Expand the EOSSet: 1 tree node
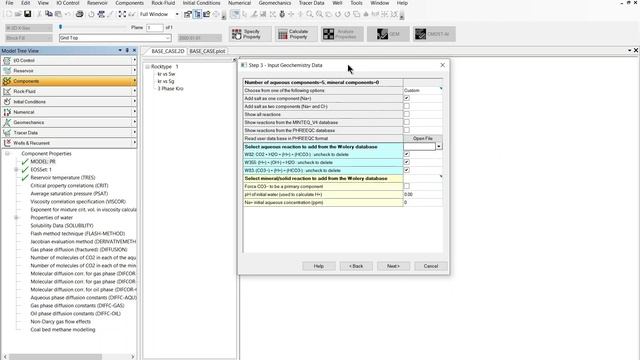 click(16, 169)
